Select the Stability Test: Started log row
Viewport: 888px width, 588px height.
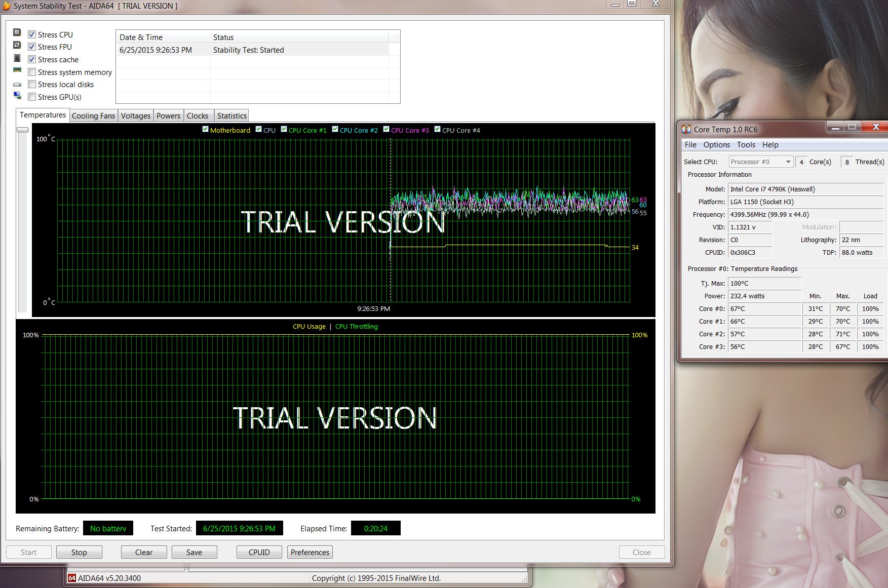252,50
